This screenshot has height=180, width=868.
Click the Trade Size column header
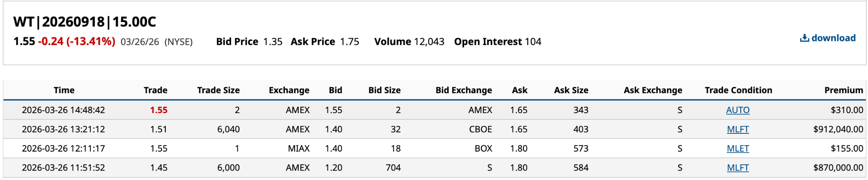click(218, 90)
